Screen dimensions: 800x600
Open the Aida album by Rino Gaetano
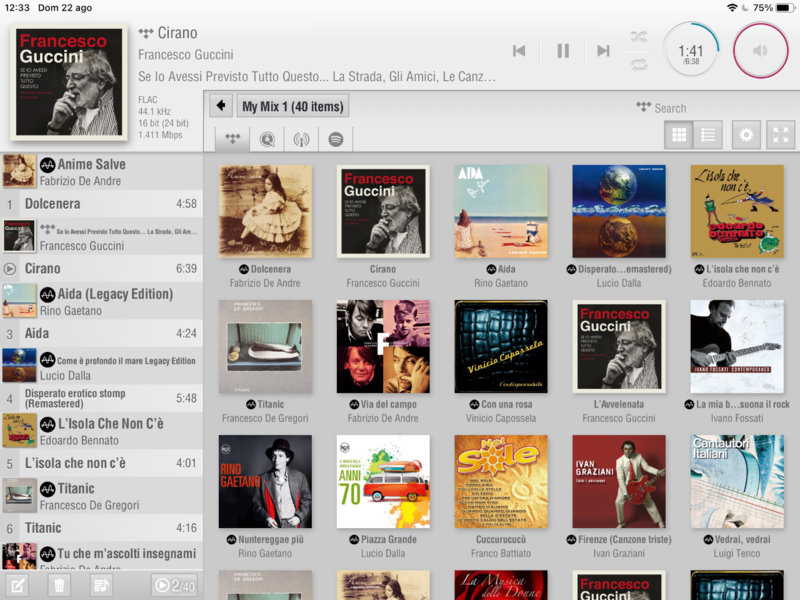point(500,211)
